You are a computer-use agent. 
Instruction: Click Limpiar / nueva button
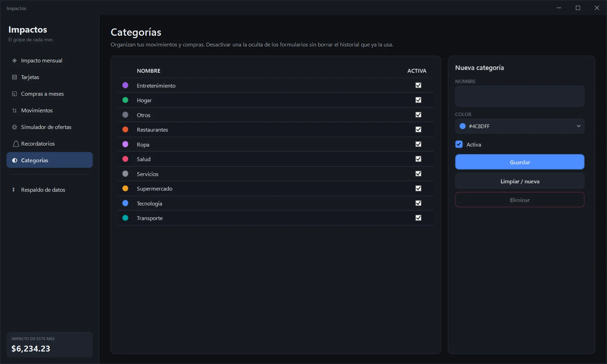[520, 181]
